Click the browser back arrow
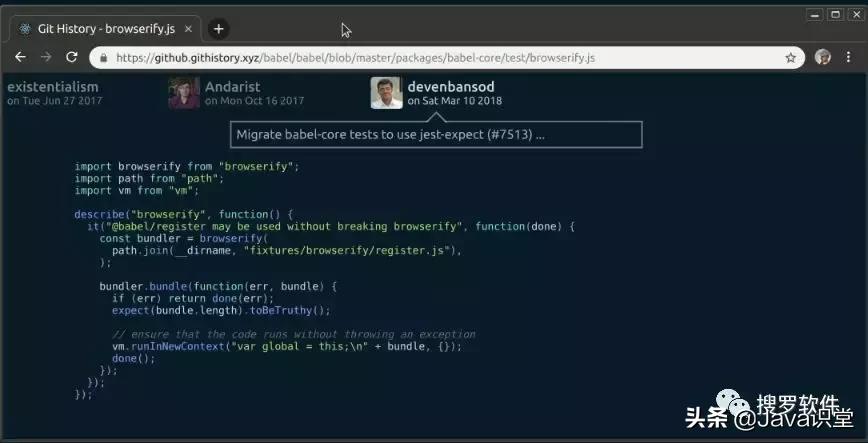The image size is (868, 443). 20,57
